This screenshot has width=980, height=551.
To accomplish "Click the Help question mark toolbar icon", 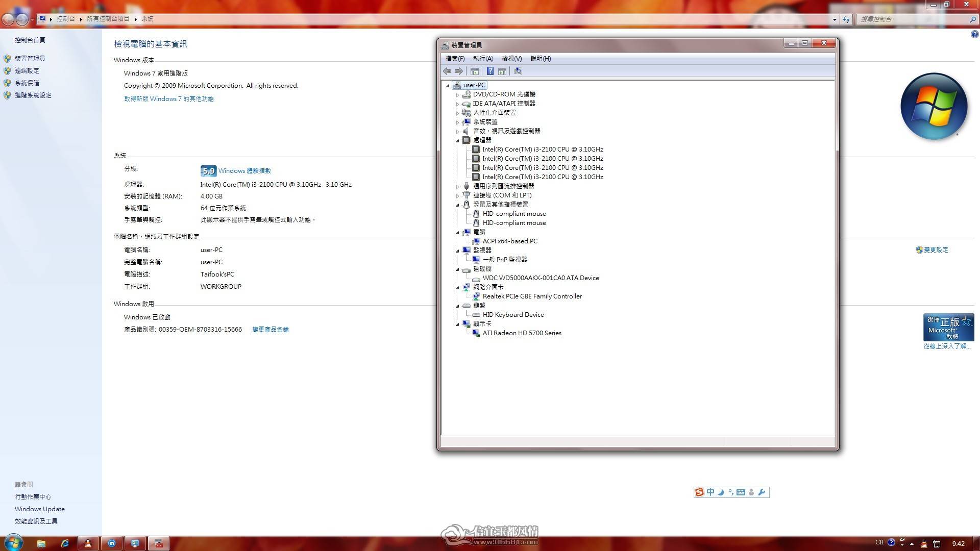I will tap(490, 71).
